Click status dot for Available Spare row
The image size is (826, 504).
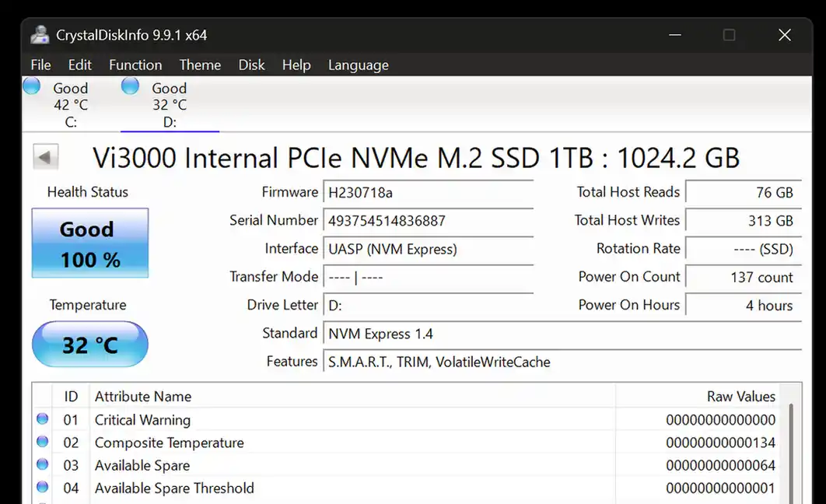pos(43,464)
